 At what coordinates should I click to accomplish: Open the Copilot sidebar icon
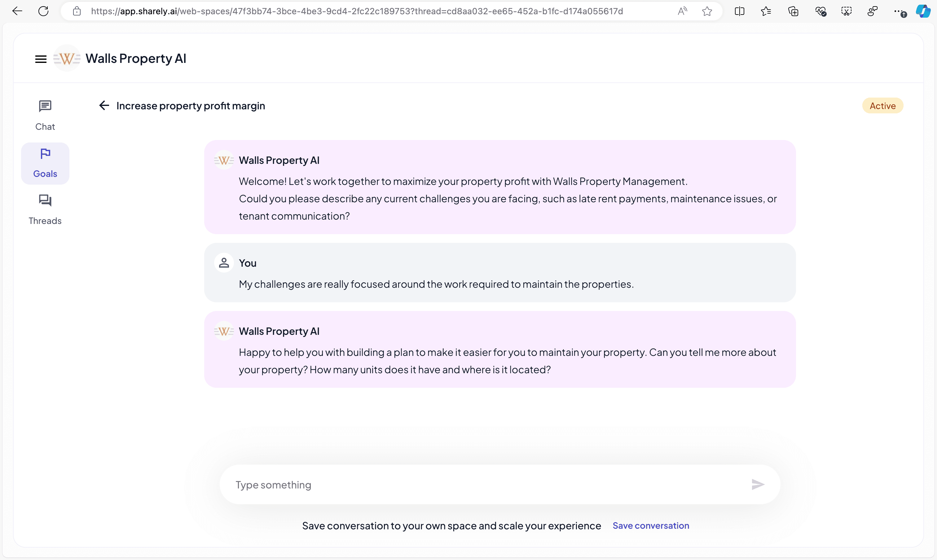click(x=923, y=11)
